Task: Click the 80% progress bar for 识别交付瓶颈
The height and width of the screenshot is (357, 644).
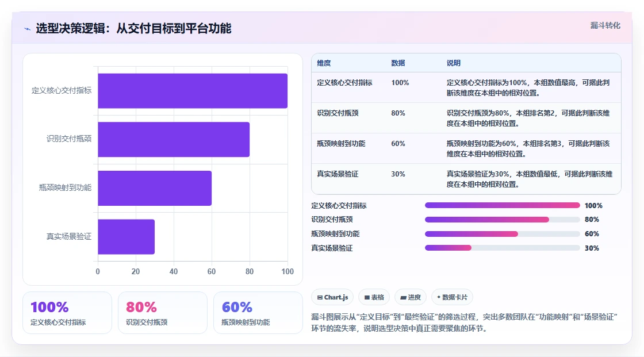Action: pyautogui.click(x=503, y=220)
